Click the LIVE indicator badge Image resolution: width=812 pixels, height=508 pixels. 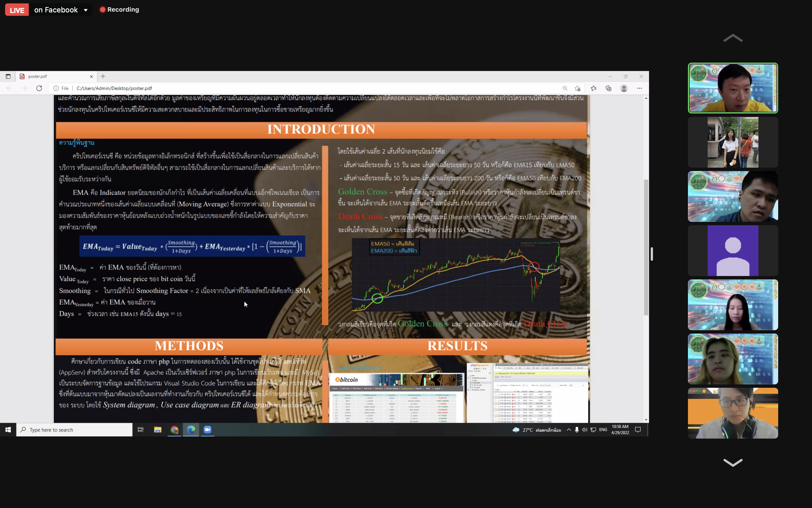pos(17,10)
